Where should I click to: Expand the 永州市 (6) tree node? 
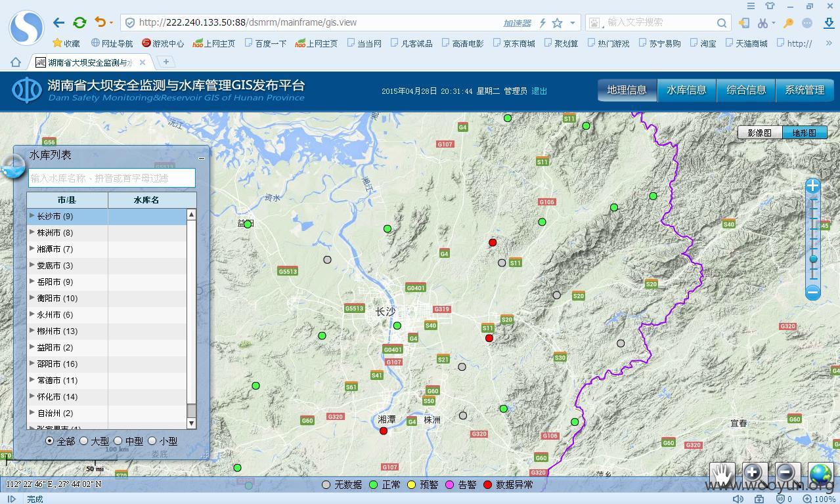32,314
